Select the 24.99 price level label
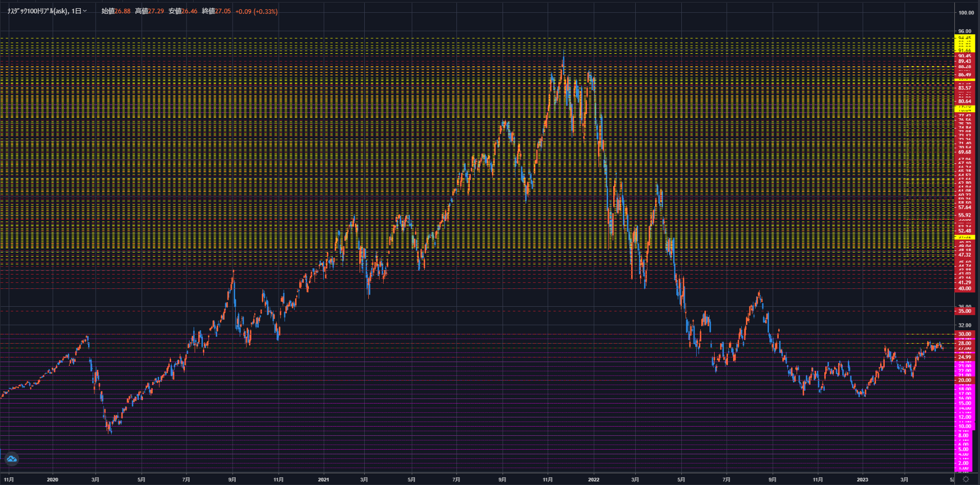980x485 pixels. (965, 357)
